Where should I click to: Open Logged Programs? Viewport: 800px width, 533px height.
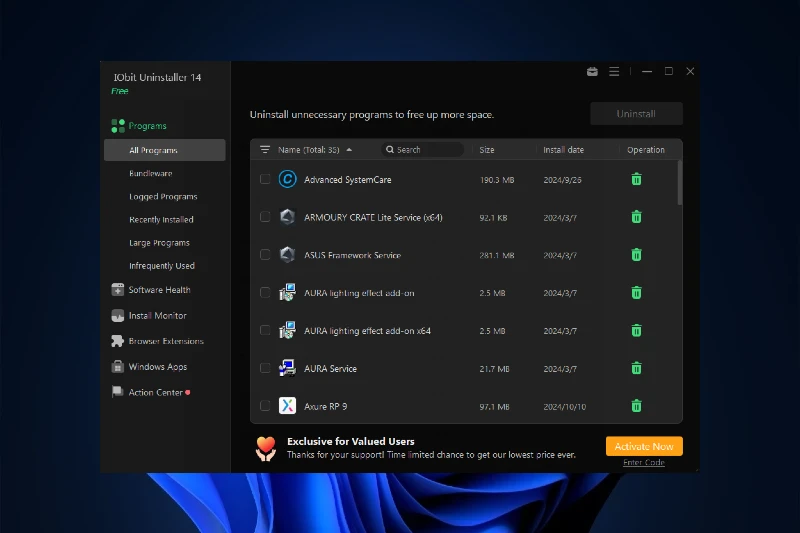tap(163, 196)
